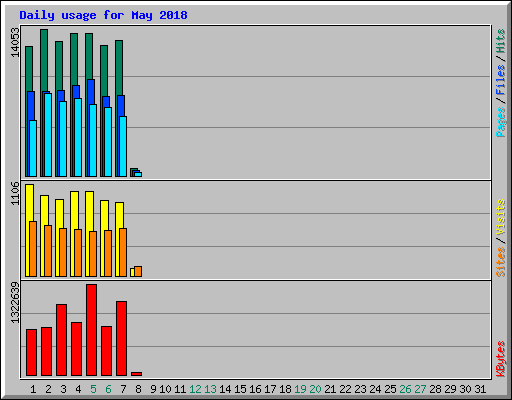This screenshot has height=400, width=512.
Task: Click the red KBytes bar for day 6
Action: coord(106,351)
